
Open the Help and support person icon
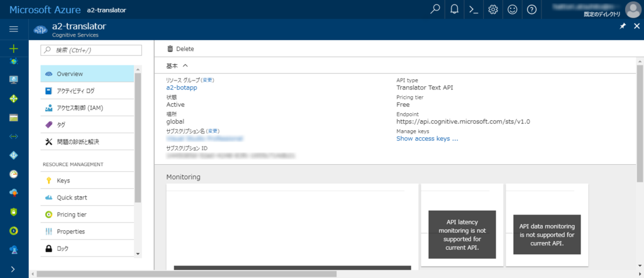[x=14, y=250]
